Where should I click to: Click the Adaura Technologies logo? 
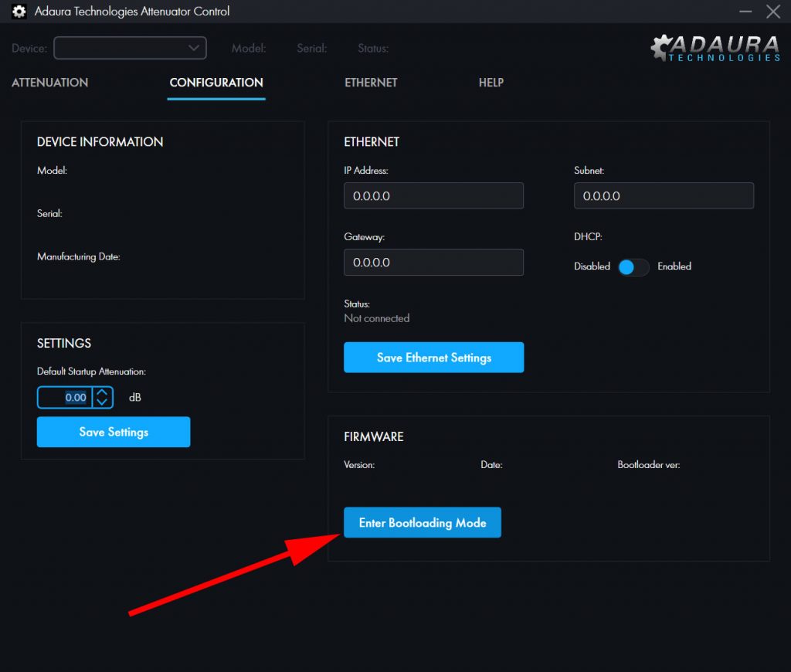715,48
